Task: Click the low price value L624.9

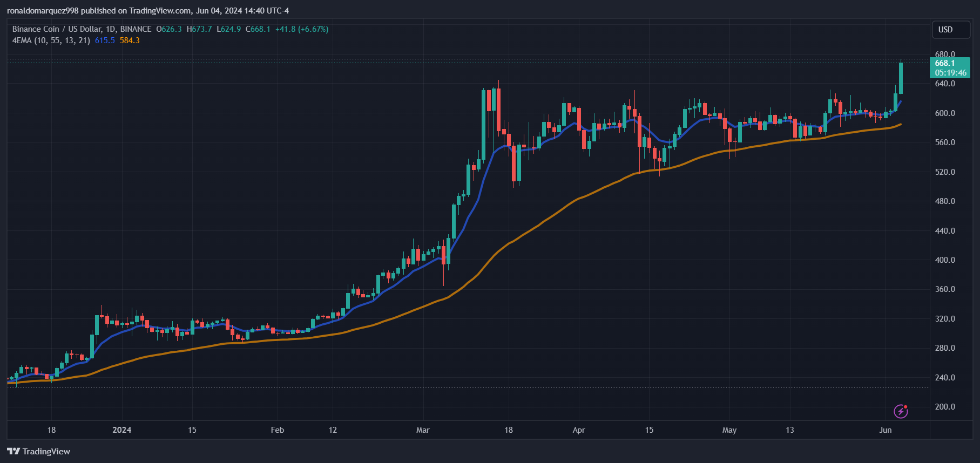Action: pyautogui.click(x=229, y=29)
